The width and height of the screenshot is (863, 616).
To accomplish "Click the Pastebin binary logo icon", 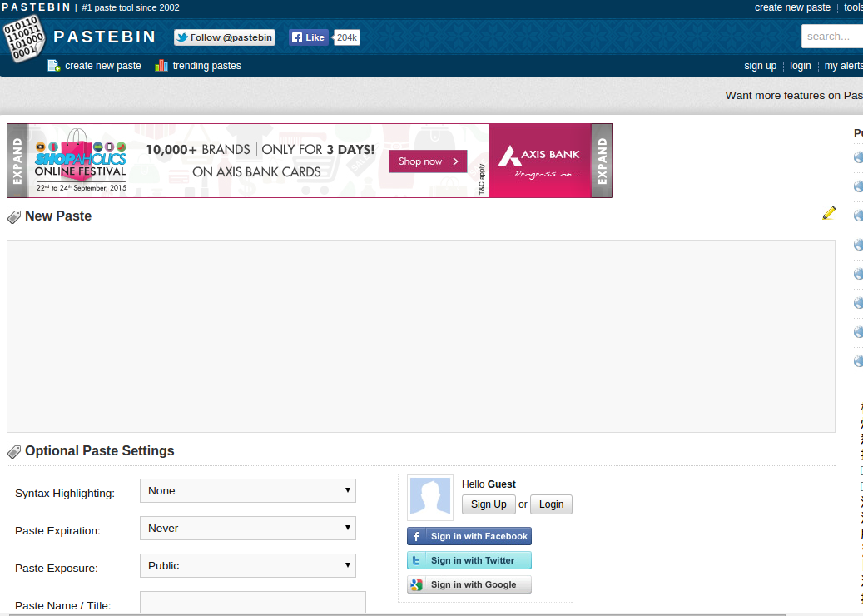I will click(x=23, y=38).
